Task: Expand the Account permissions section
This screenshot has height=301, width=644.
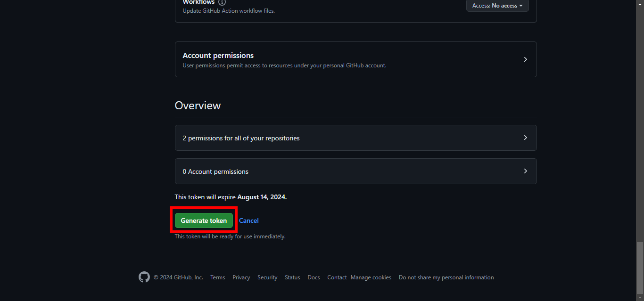Action: [355, 59]
